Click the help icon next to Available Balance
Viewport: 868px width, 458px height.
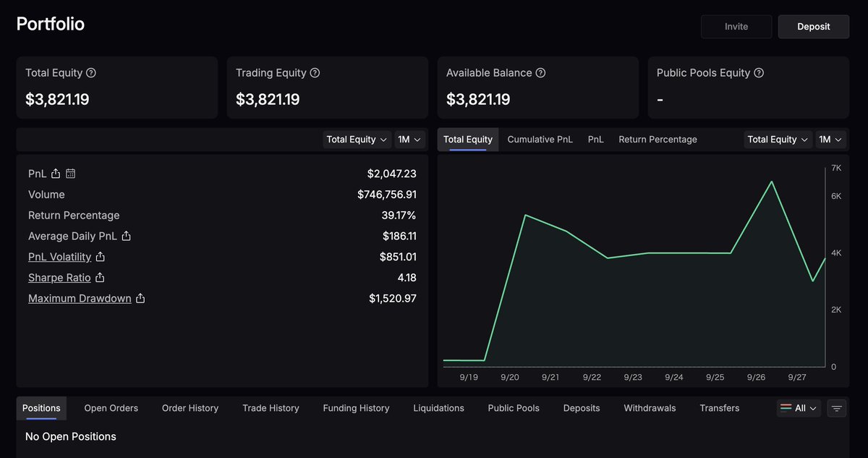pyautogui.click(x=540, y=73)
